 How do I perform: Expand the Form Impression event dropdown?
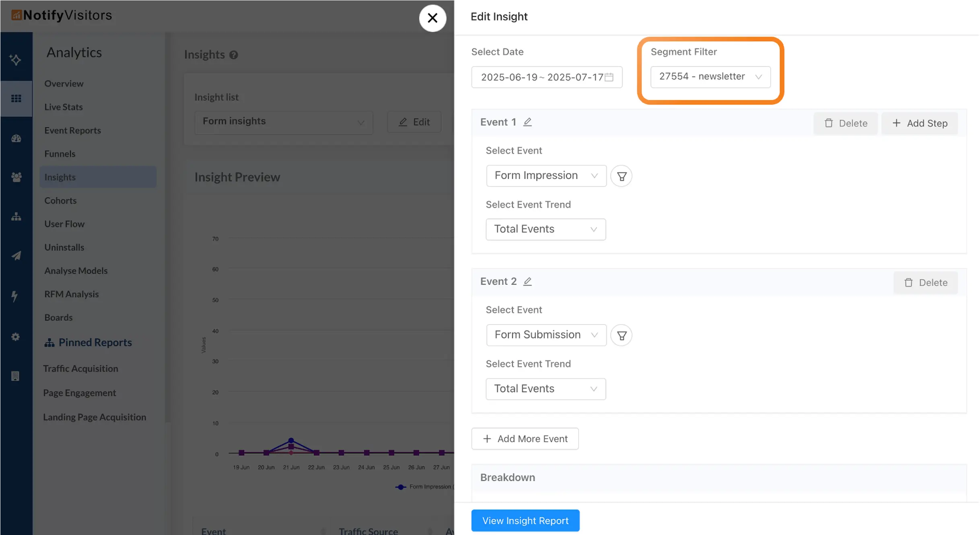(x=546, y=176)
